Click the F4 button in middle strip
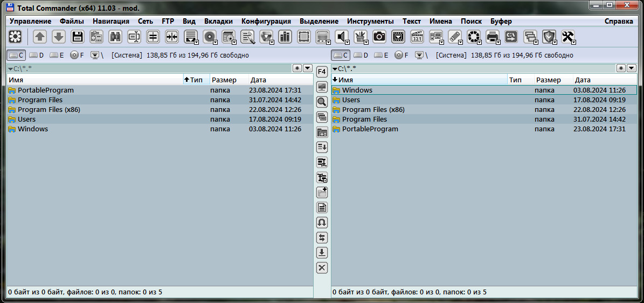 [x=322, y=72]
